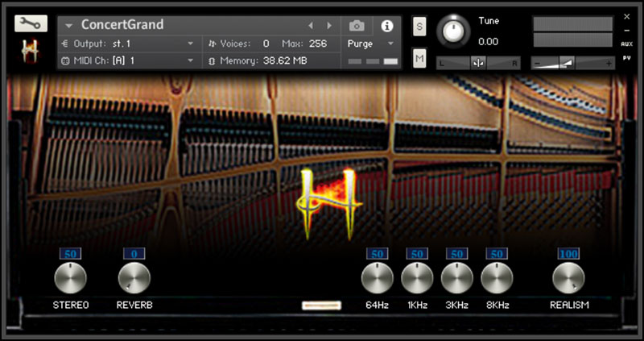Mute the instrument with M button
The width and height of the screenshot is (644, 341).
[x=419, y=59]
